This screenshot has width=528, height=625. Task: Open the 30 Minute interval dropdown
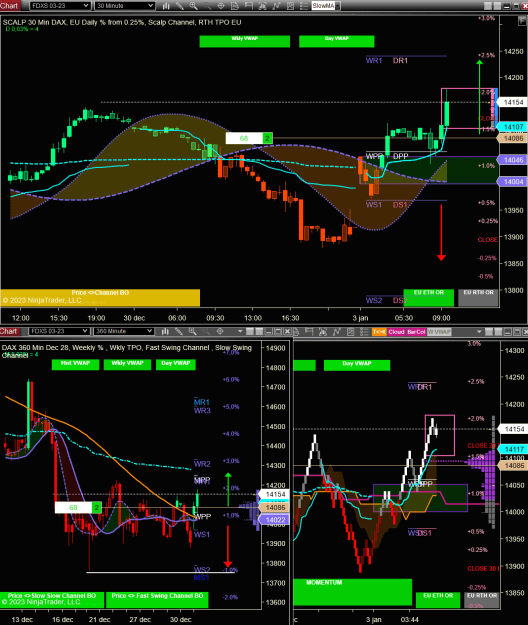pyautogui.click(x=124, y=6)
